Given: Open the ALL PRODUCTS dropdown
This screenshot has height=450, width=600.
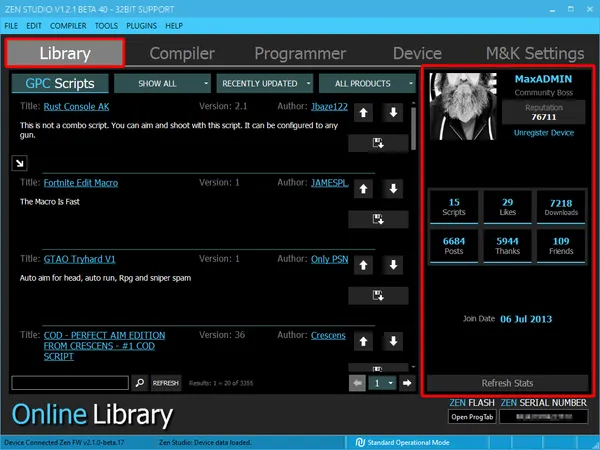Looking at the screenshot, I should [x=369, y=84].
